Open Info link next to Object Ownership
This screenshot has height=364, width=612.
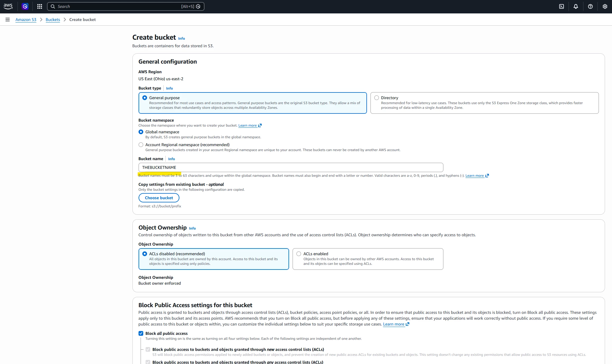point(192,228)
